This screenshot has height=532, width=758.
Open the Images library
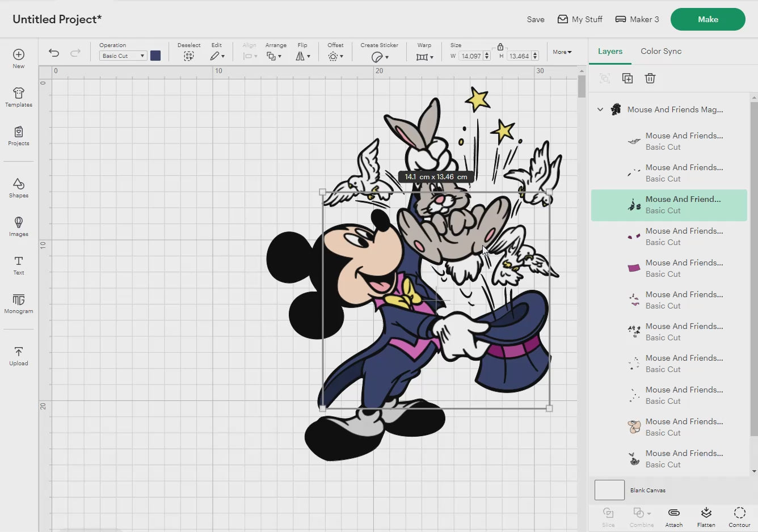coord(19,226)
